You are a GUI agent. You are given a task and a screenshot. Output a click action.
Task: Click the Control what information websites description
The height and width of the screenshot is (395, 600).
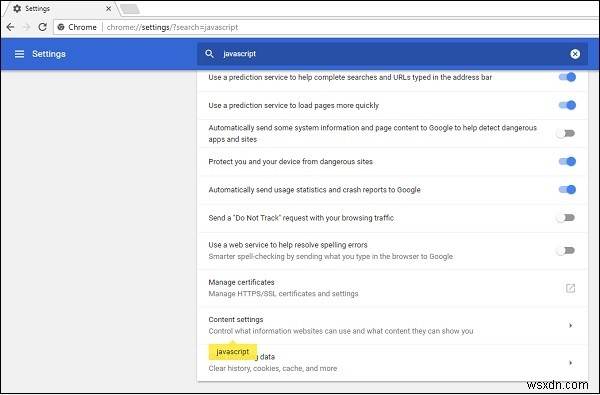[341, 331]
